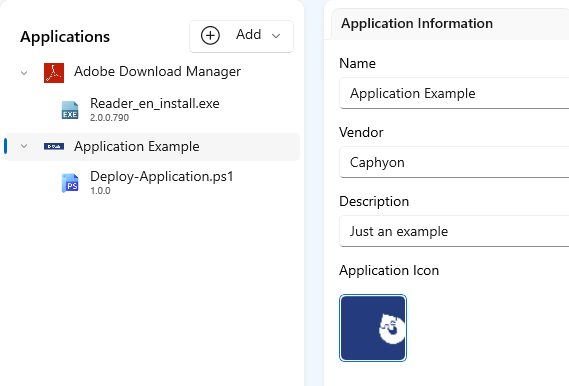569x386 pixels.
Task: Click the plus circle icon on Add
Action: [x=210, y=36]
